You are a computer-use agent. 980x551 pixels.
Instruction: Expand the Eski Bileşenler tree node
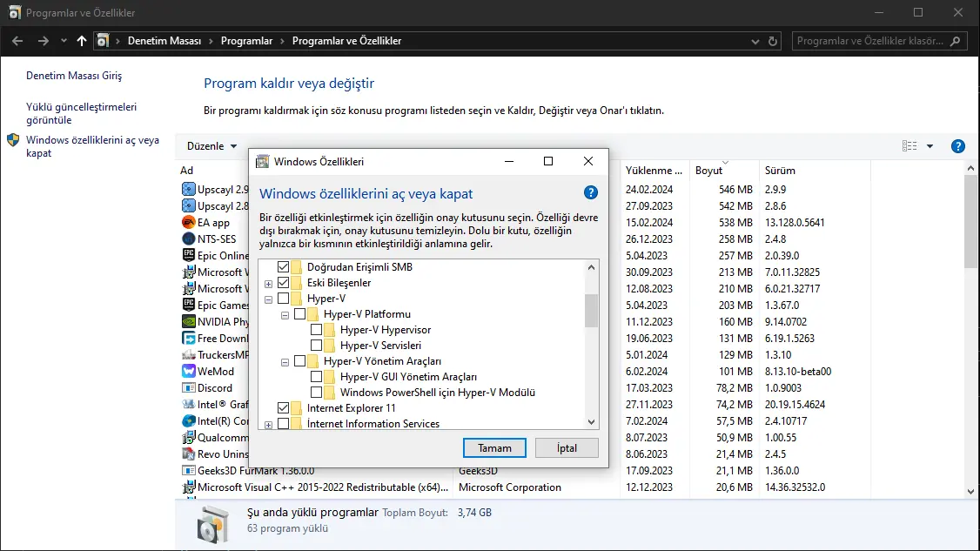268,284
